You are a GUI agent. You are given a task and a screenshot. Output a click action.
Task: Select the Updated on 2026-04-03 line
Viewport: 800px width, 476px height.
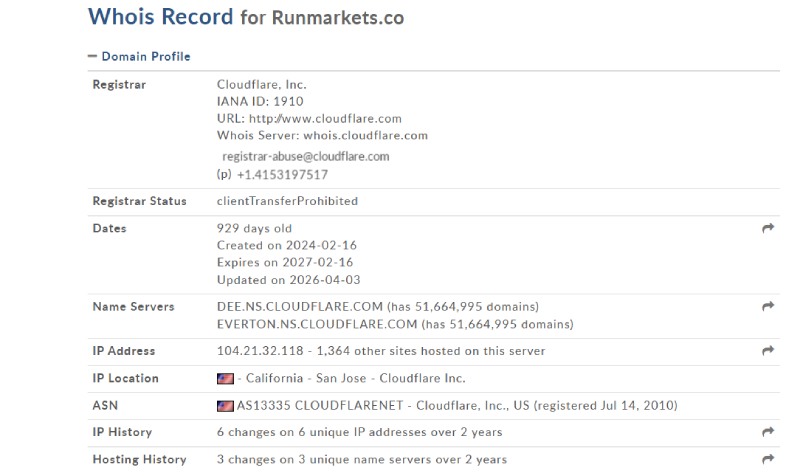point(288,280)
